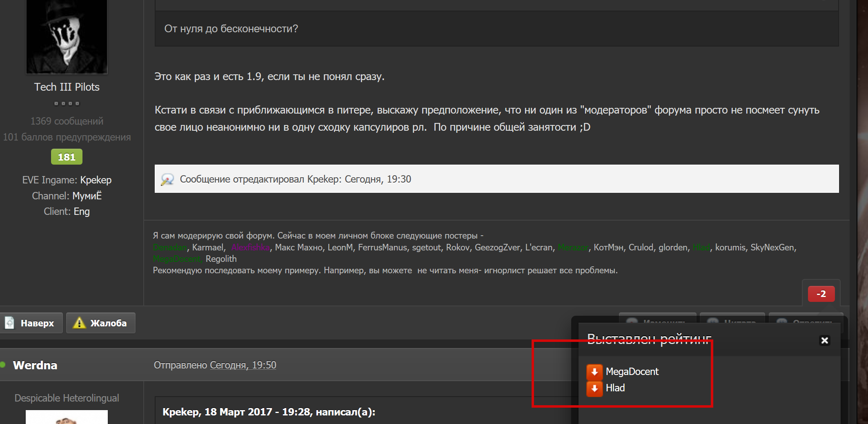The height and width of the screenshot is (424, 868).
Task: Click the edit icon in the edited-message bar
Action: (167, 179)
